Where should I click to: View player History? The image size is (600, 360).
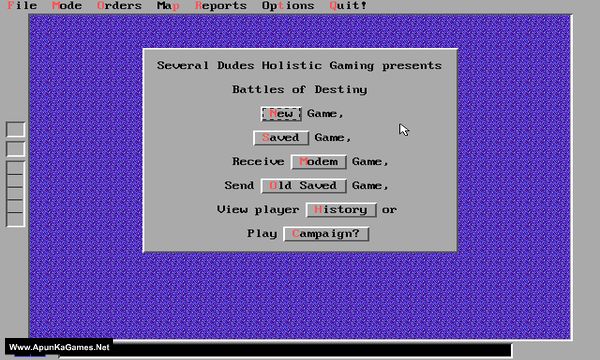click(x=341, y=210)
